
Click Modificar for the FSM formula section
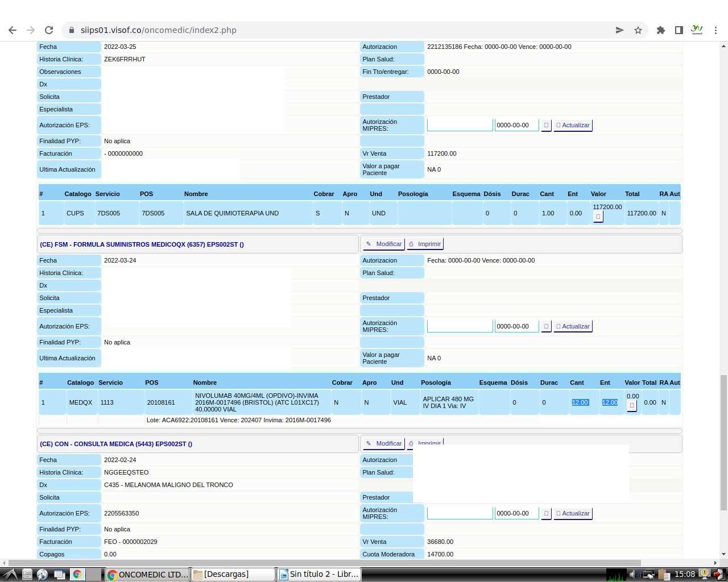(x=384, y=244)
